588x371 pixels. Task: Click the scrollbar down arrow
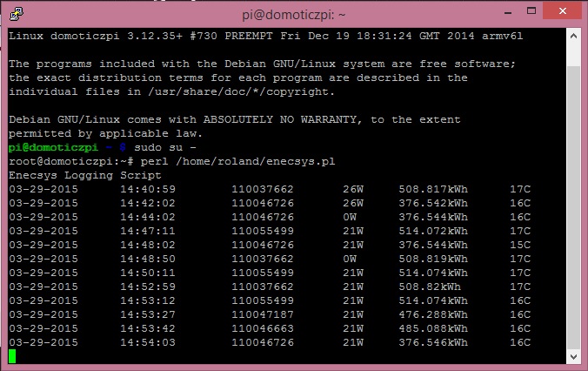tap(572, 355)
